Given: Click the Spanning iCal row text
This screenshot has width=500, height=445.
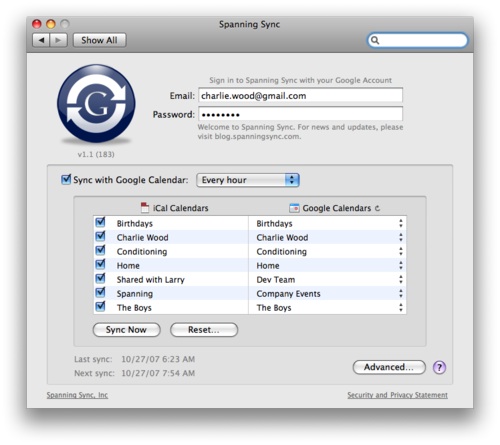Looking at the screenshot, I should (x=135, y=294).
